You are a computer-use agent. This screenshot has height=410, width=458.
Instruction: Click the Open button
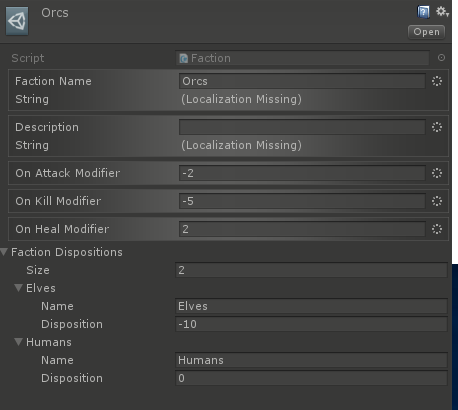pyautogui.click(x=426, y=32)
